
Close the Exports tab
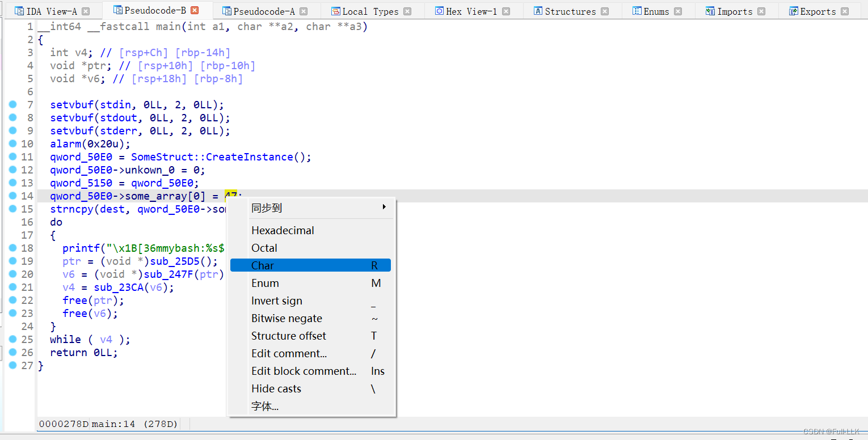tap(845, 11)
